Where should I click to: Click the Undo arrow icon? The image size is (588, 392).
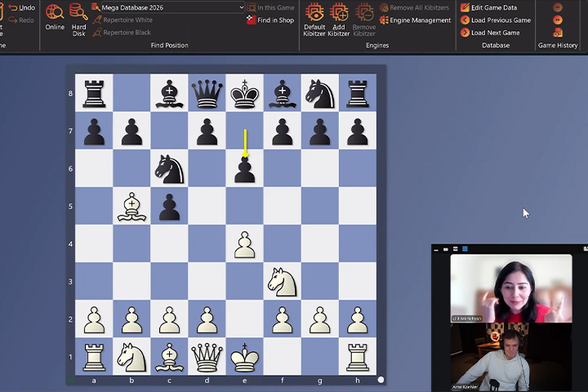(x=11, y=7)
